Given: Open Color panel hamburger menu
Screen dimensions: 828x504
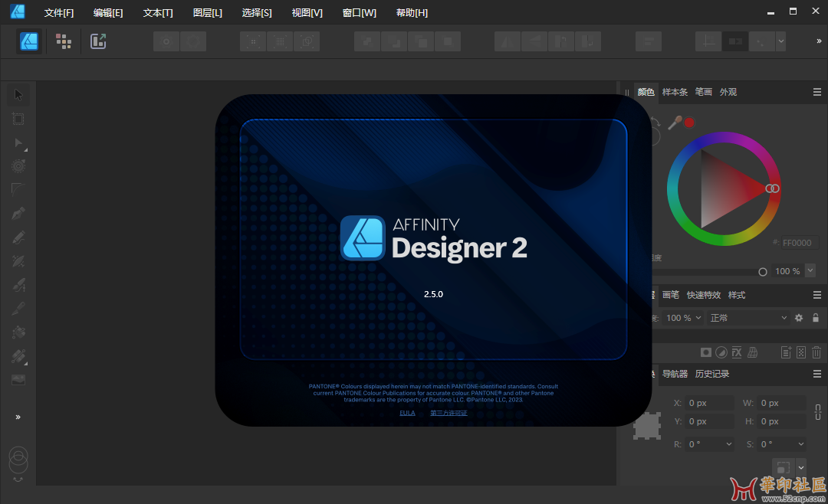Looking at the screenshot, I should [817, 93].
